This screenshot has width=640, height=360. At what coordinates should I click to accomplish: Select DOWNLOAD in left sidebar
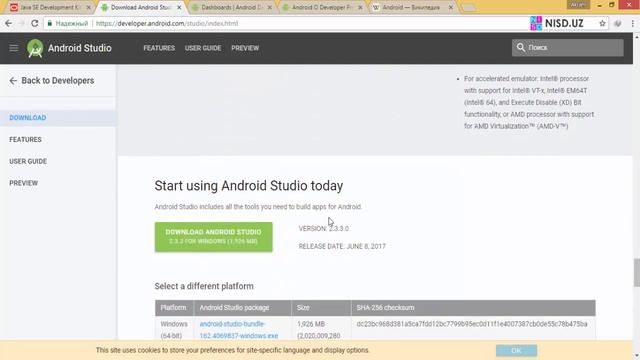pyautogui.click(x=58, y=118)
